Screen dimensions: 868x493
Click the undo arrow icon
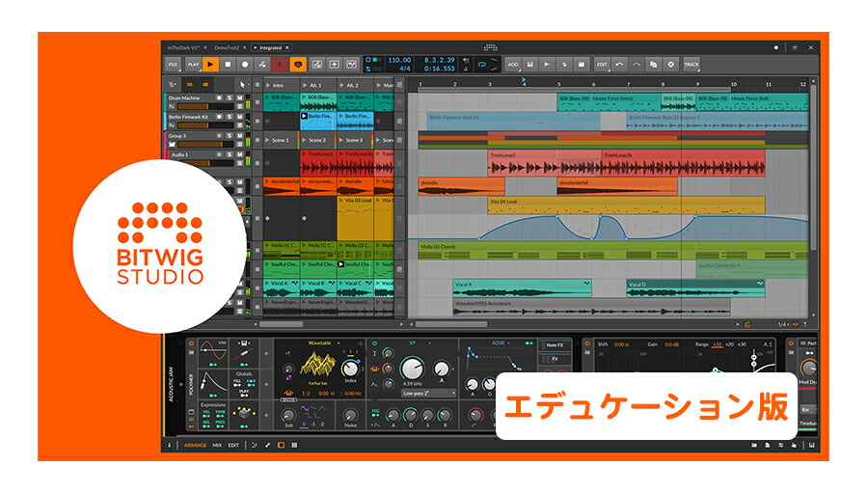[619, 65]
